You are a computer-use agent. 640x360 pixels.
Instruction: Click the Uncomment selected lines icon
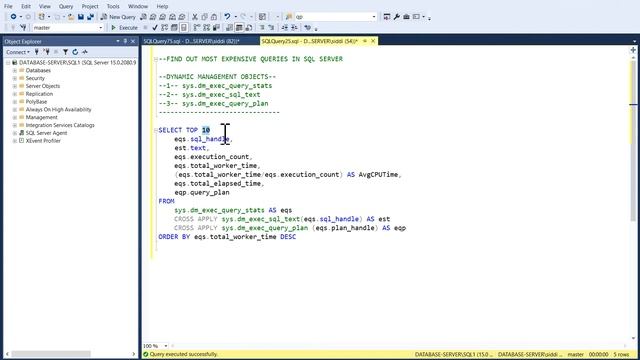coord(271,28)
